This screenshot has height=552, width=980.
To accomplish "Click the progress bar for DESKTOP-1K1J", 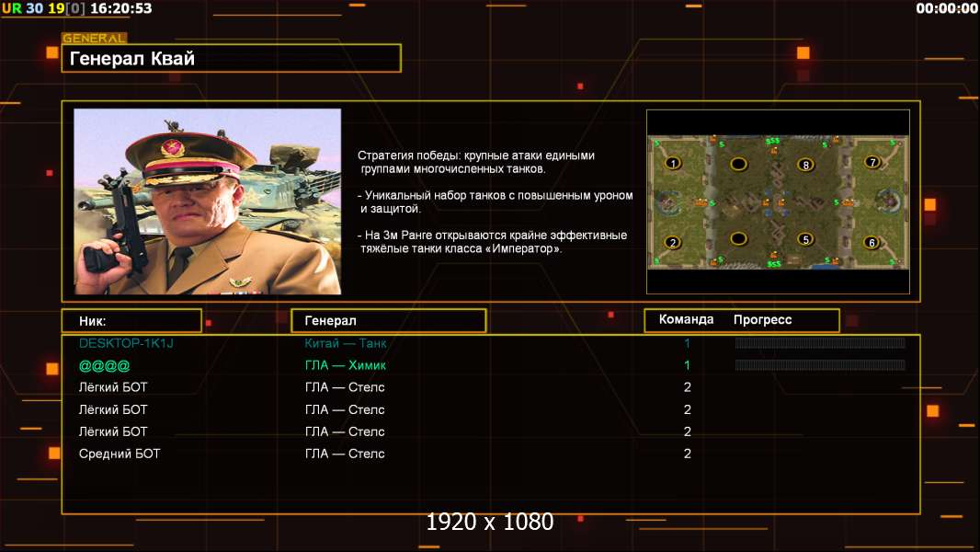I will point(820,343).
